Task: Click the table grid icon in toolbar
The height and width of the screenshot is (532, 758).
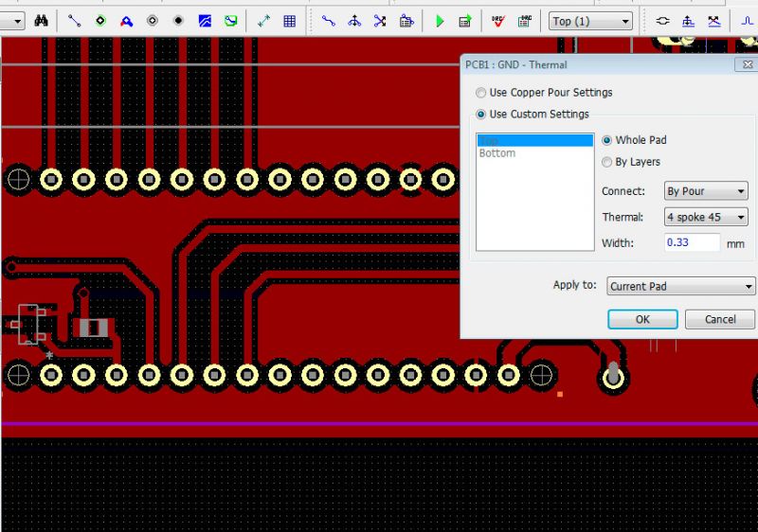Action: pos(289,21)
